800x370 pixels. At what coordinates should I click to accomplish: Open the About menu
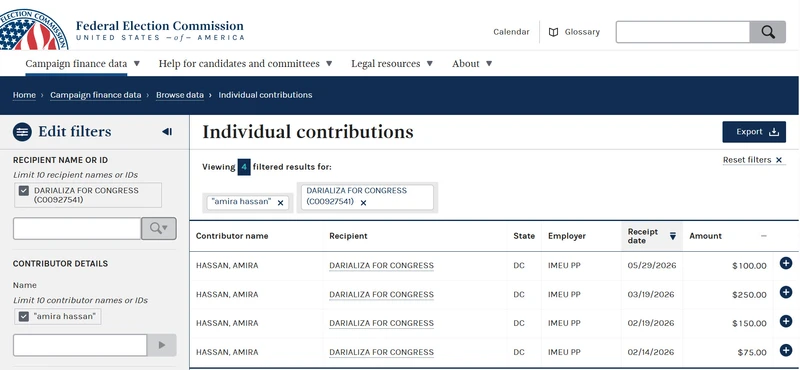pyautogui.click(x=472, y=64)
